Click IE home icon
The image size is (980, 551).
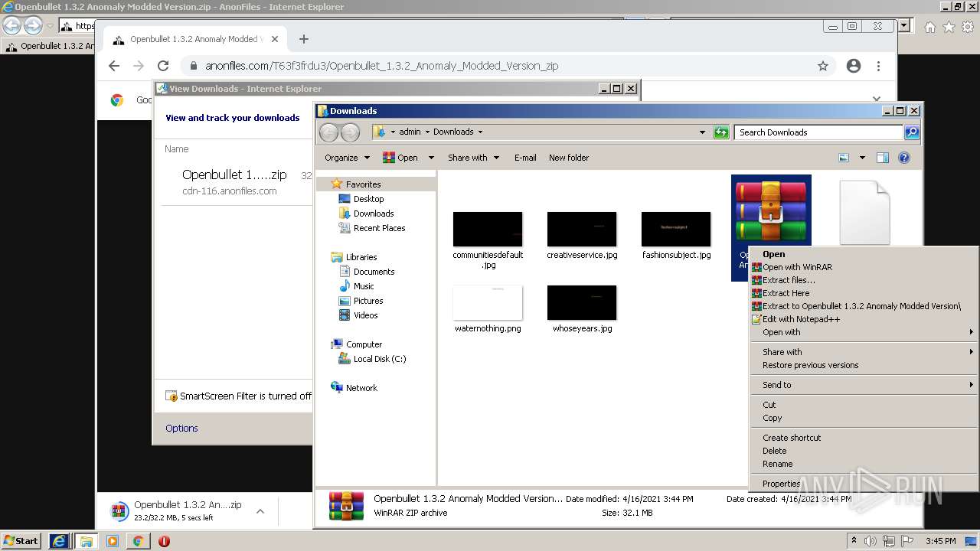[929, 27]
